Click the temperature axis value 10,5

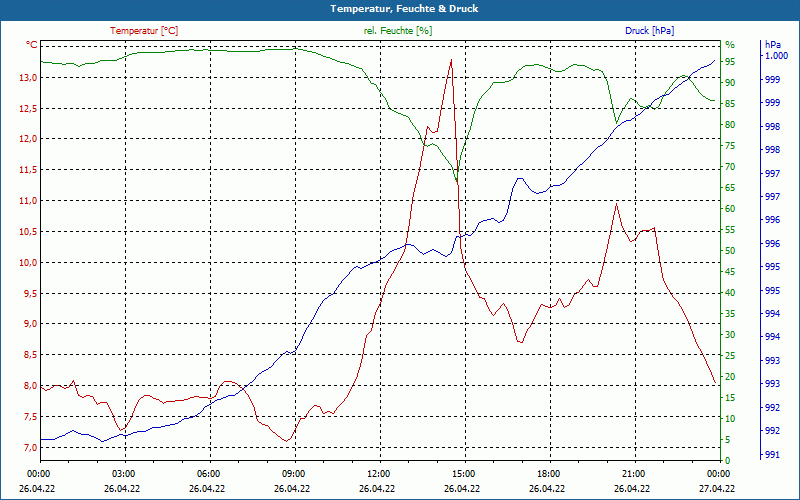coord(29,232)
